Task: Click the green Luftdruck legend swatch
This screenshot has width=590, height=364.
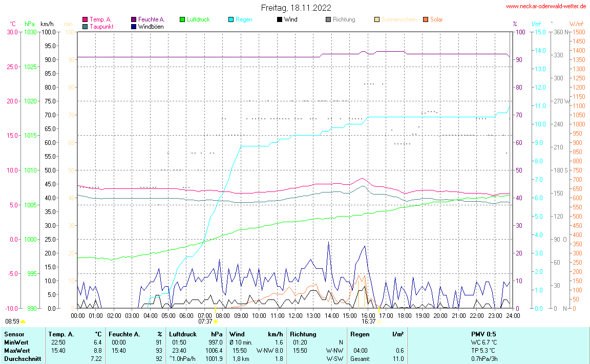Action: (182, 19)
